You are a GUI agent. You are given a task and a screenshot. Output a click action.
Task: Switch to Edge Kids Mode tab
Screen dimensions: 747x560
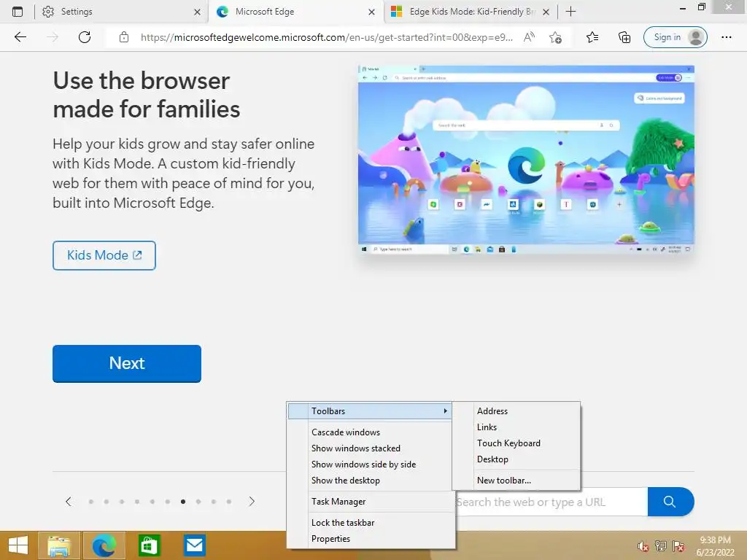470,12
